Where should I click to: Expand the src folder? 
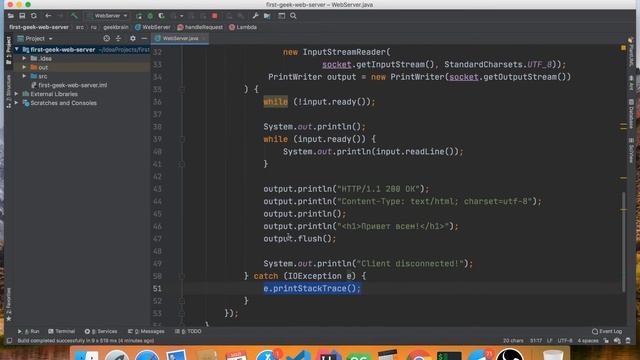click(24, 76)
